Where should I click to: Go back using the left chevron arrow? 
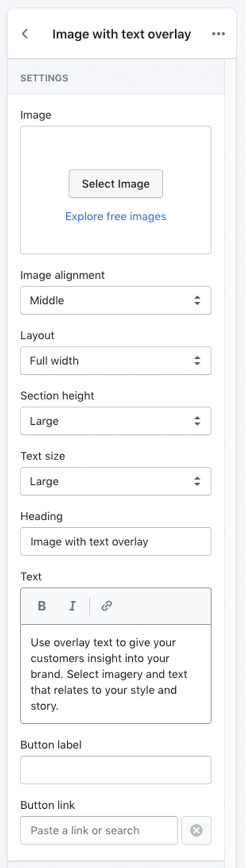25,34
